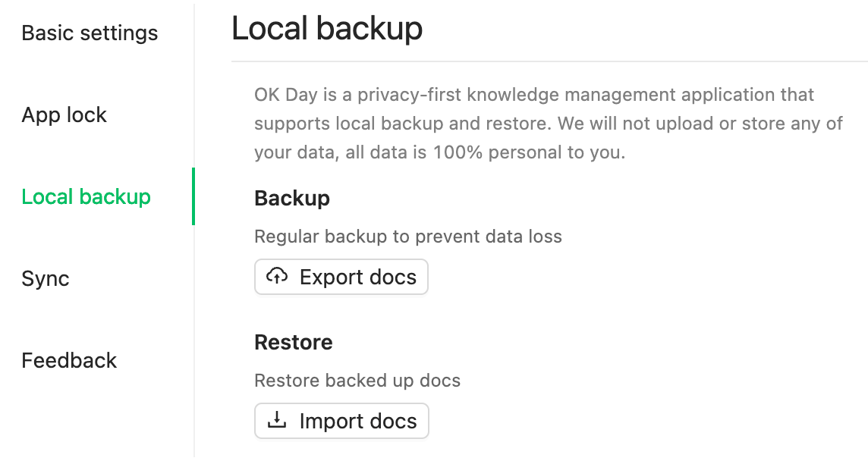
Task: Click the 'Regular backup to prevent data loss' text
Action: click(408, 237)
